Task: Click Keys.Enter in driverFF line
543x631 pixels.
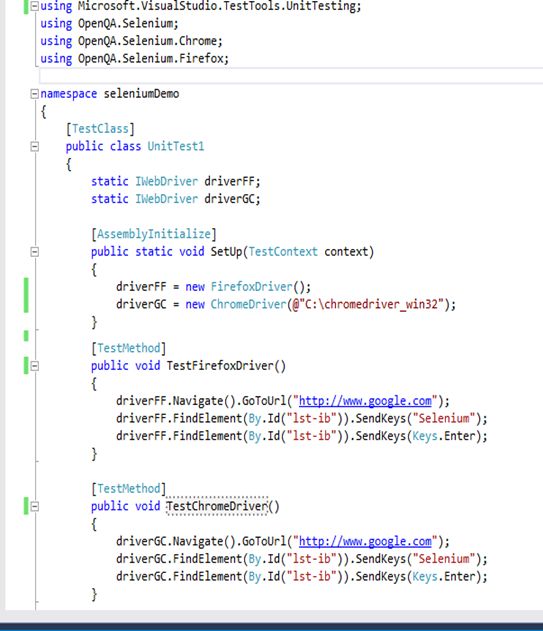Action: 444,436
